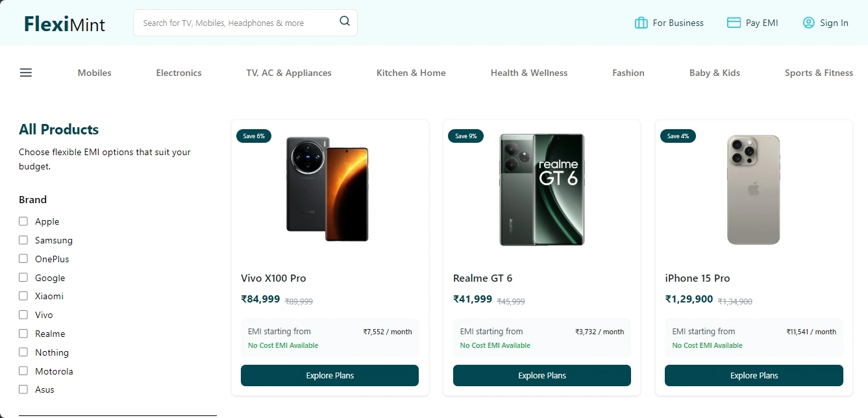Open the Fashion category menu
This screenshot has height=418, width=868.
628,73
